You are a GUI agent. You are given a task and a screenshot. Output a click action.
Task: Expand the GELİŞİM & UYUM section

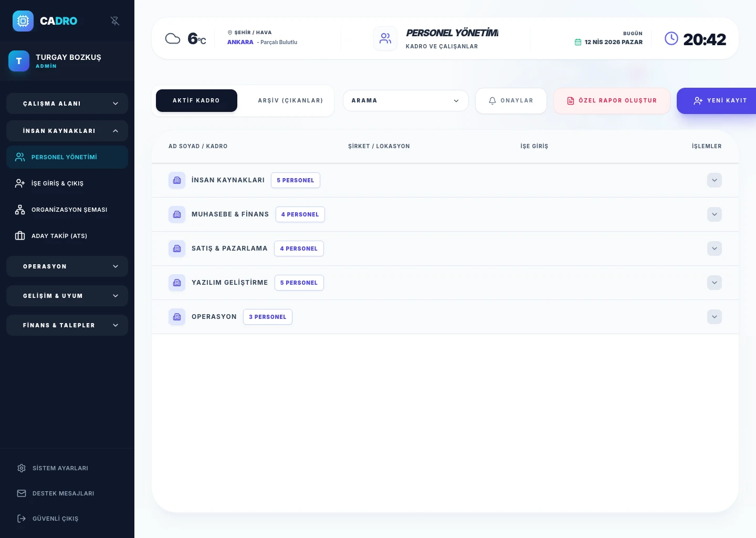tap(67, 296)
